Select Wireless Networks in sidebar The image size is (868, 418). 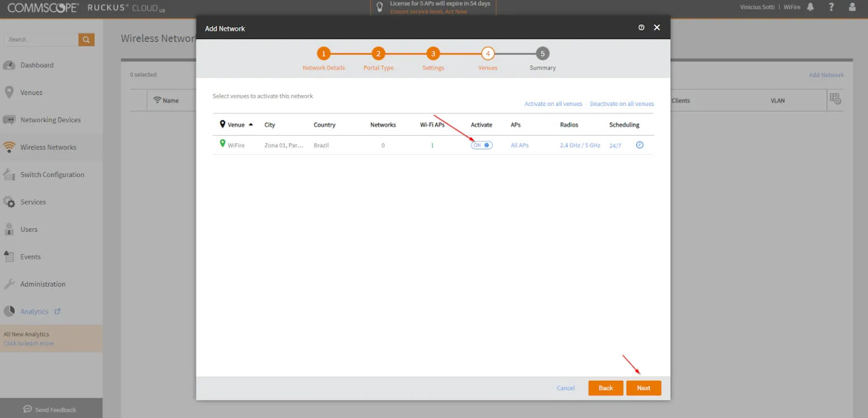(x=48, y=147)
